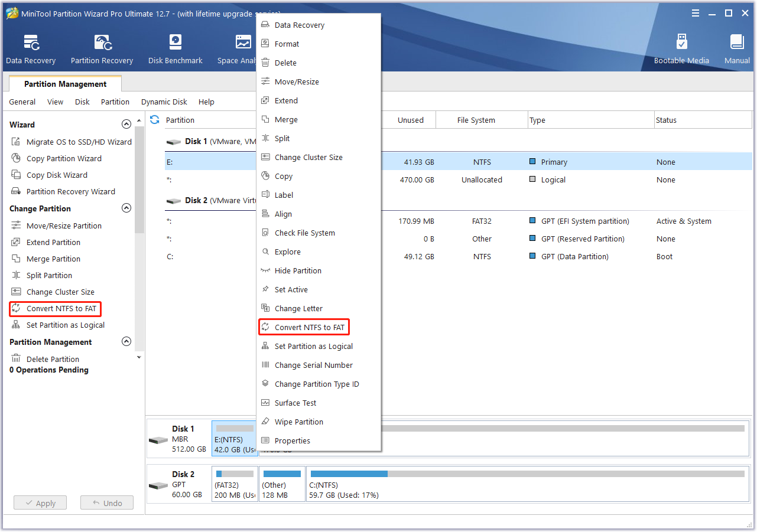Select Hide Partition in the context menu
This screenshot has width=757, height=532.
[x=319, y=270]
